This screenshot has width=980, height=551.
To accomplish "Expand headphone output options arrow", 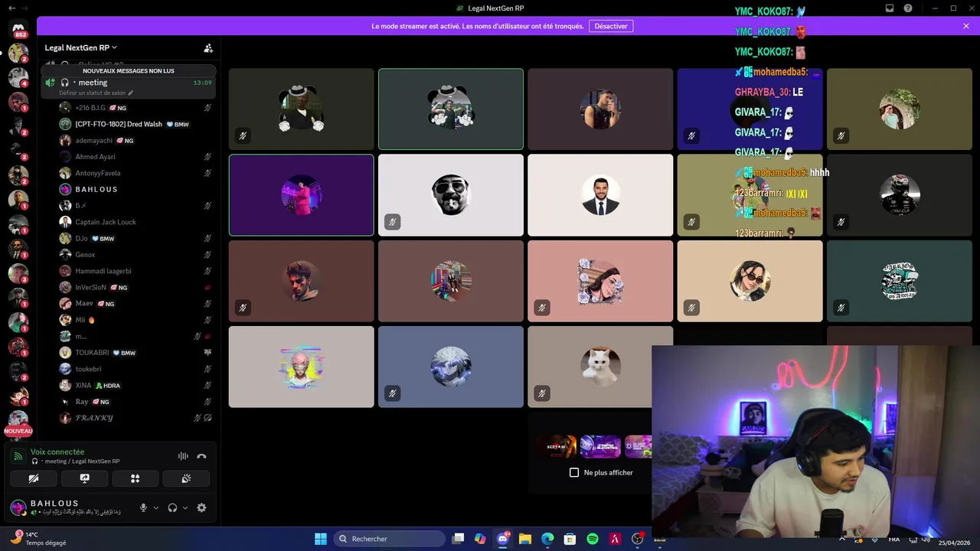I will click(185, 507).
